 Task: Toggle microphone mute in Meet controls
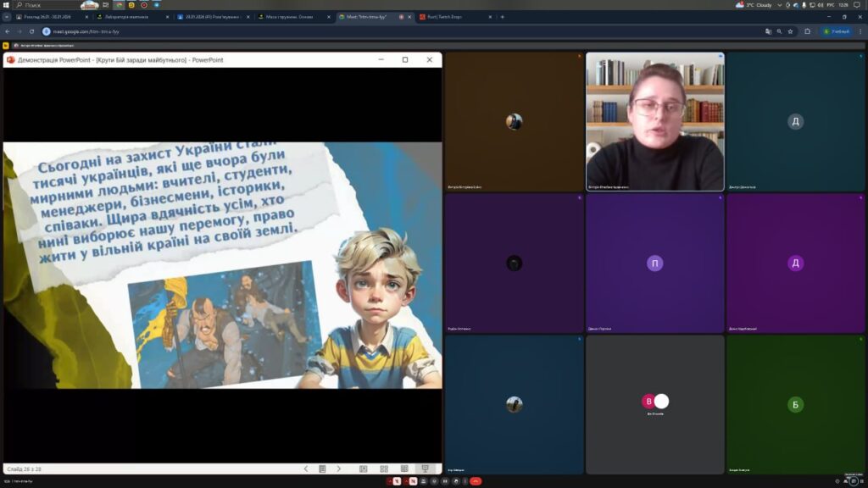(395, 481)
